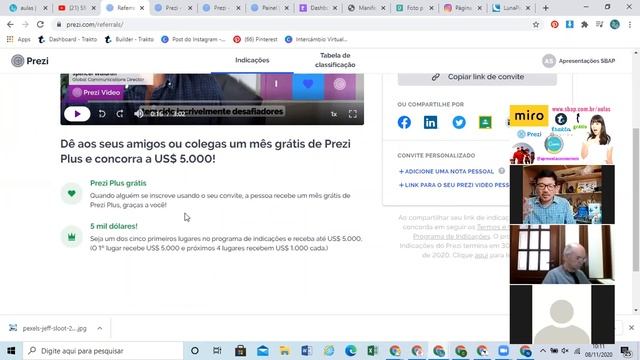Share invite via Facebook icon
This screenshot has width=640, height=360.
click(404, 122)
